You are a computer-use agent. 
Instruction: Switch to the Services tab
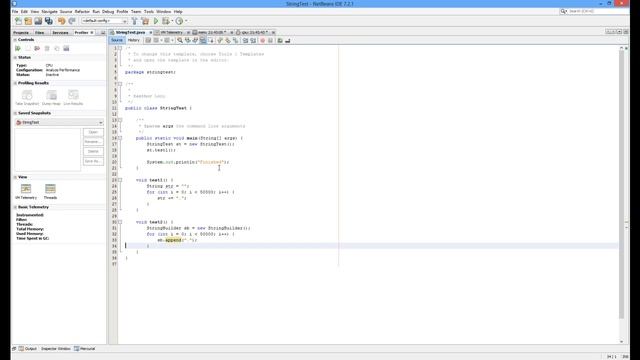tap(60, 32)
